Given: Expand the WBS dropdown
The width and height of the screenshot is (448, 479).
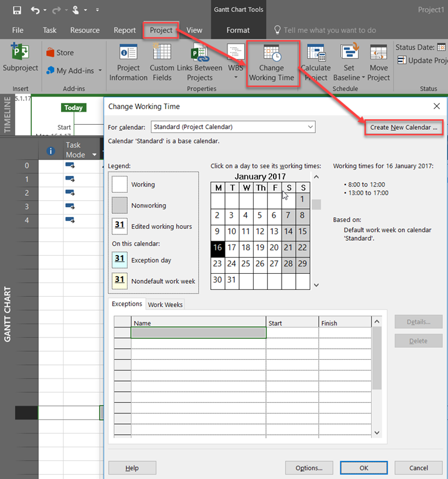Looking at the screenshot, I should click(236, 77).
